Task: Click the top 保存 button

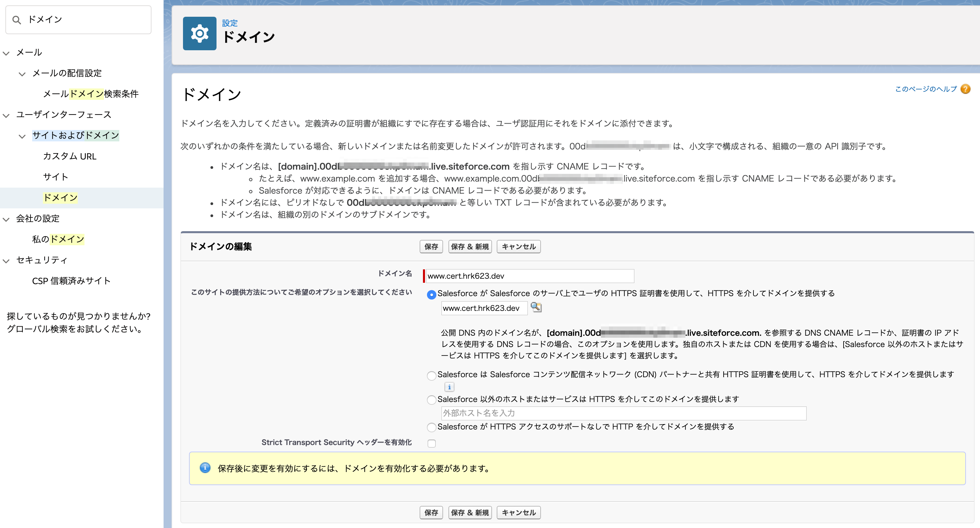Action: click(431, 247)
